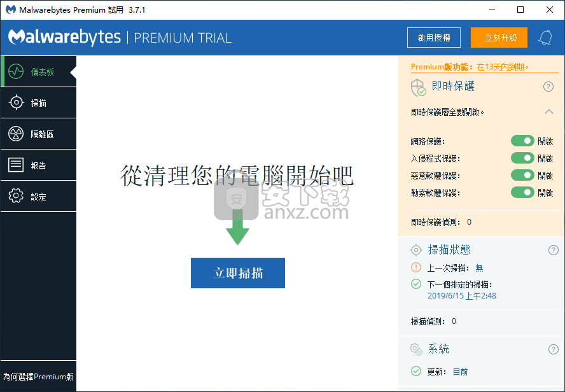
Task: Click Premium版功能 trial expiry notice
Action: (470, 67)
